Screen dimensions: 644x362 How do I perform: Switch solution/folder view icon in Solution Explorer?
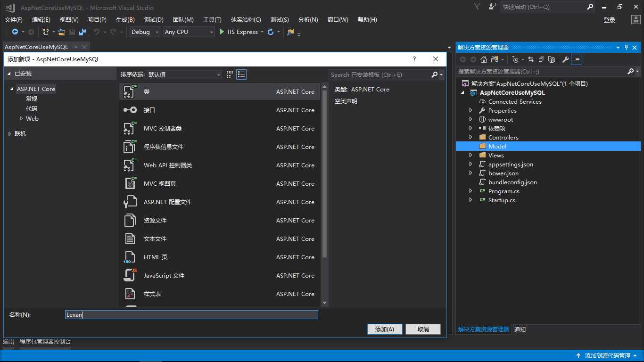[x=494, y=59]
